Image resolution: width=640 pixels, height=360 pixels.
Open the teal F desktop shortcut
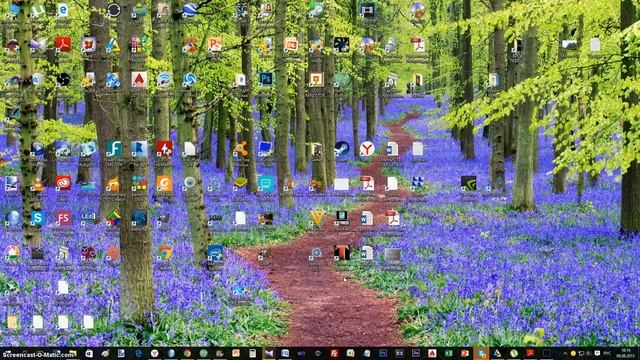[114, 149]
